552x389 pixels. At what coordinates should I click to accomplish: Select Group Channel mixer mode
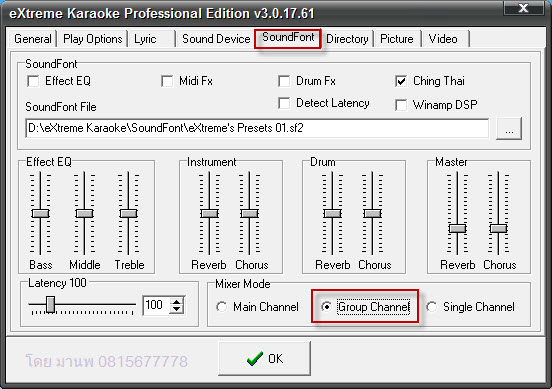coord(327,307)
